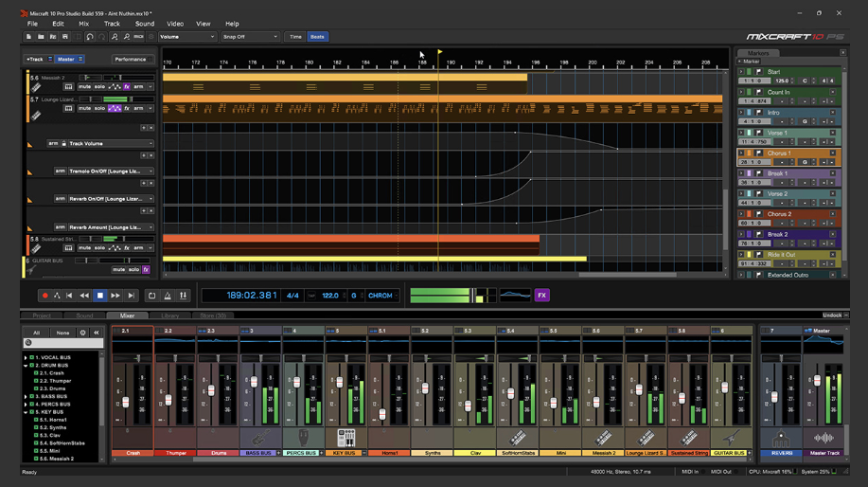Click the Crash channel volume fader
Screen dimensions: 868x487
coord(126,403)
